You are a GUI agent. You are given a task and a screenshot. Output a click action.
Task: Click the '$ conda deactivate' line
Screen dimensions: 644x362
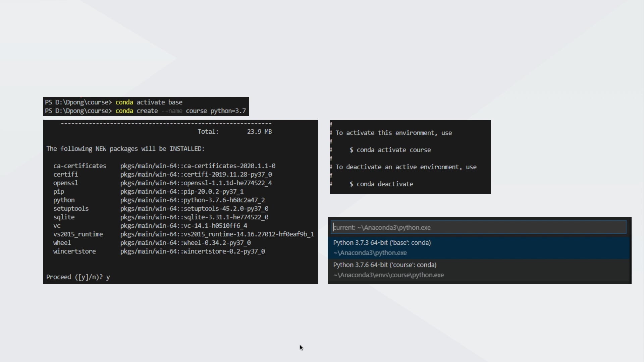pos(381,184)
